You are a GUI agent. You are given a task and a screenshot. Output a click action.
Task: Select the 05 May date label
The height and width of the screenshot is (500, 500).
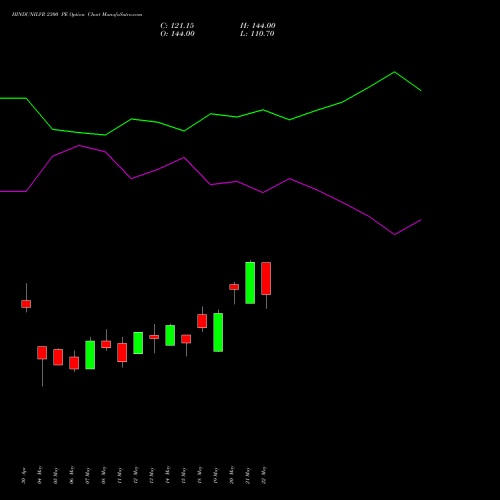tap(56, 475)
